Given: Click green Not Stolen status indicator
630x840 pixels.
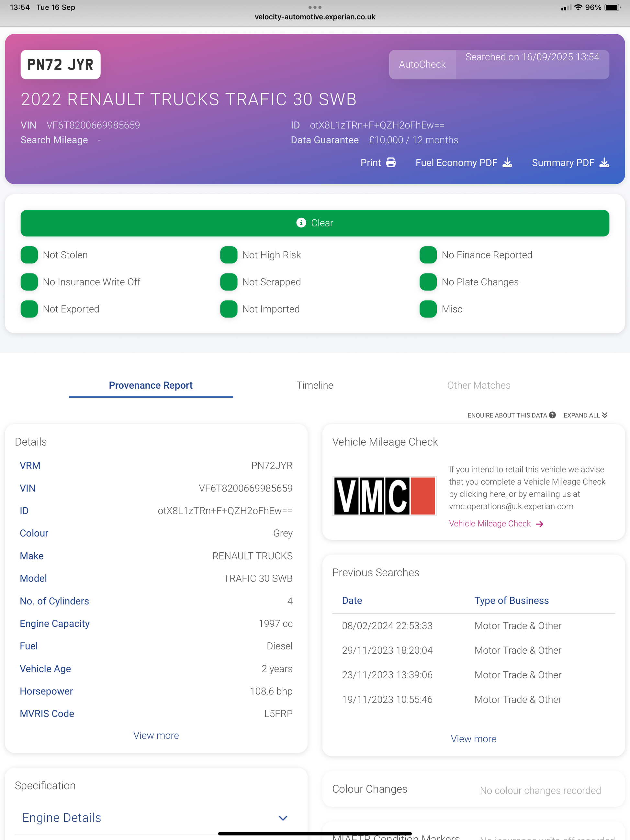Looking at the screenshot, I should [29, 255].
